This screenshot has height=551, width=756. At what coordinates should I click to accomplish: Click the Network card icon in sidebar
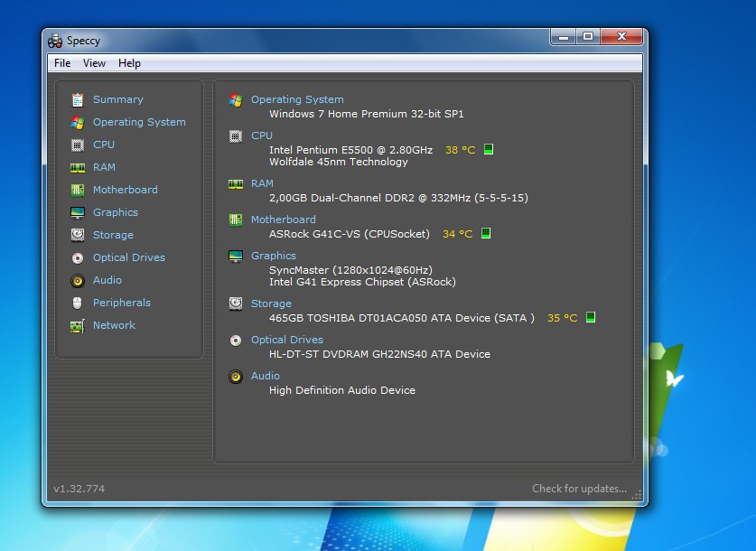click(77, 326)
